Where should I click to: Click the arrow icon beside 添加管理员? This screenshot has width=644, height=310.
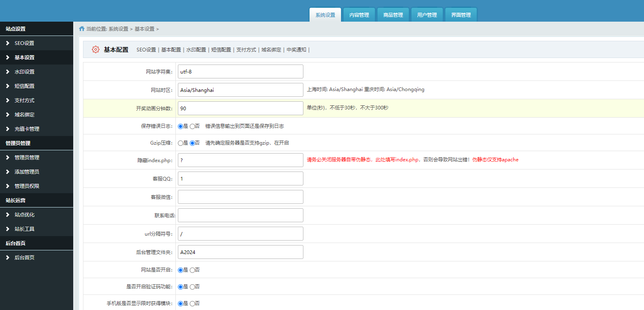(x=7, y=172)
